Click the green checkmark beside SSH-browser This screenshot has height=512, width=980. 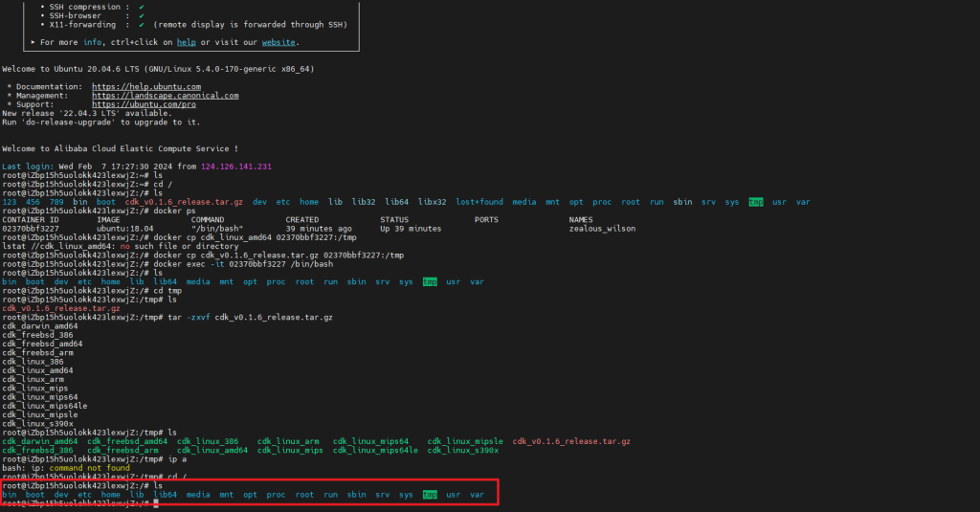pos(142,15)
